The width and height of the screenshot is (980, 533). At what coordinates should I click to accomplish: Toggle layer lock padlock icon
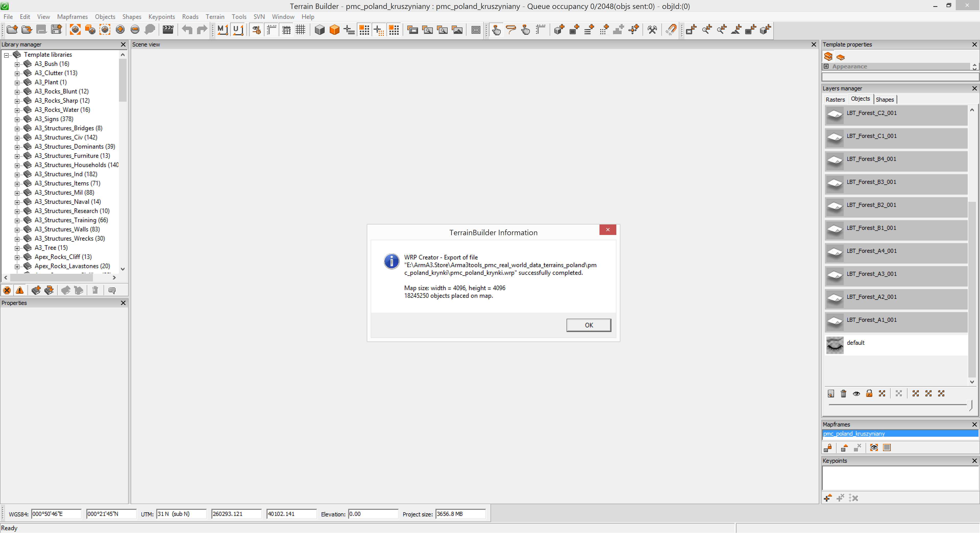point(869,394)
